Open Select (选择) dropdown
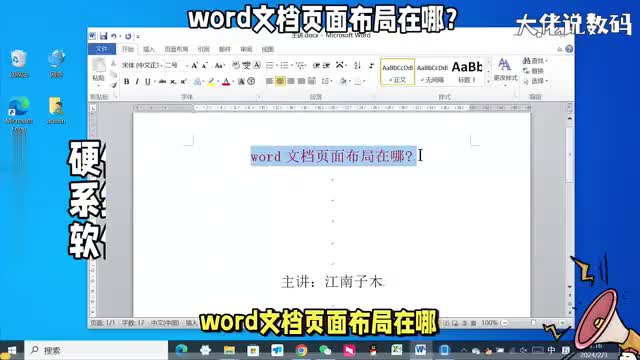640x360 pixels. click(x=536, y=81)
